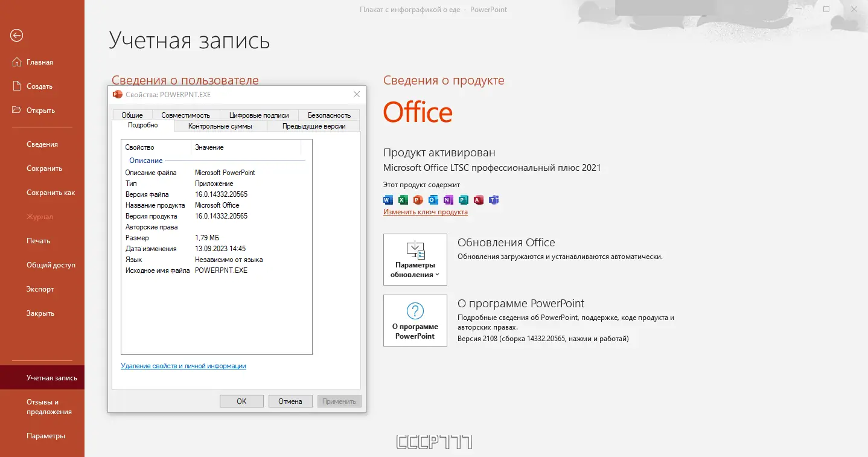
Task: Click the Удаление свойств и личной информации link
Action: point(183,366)
